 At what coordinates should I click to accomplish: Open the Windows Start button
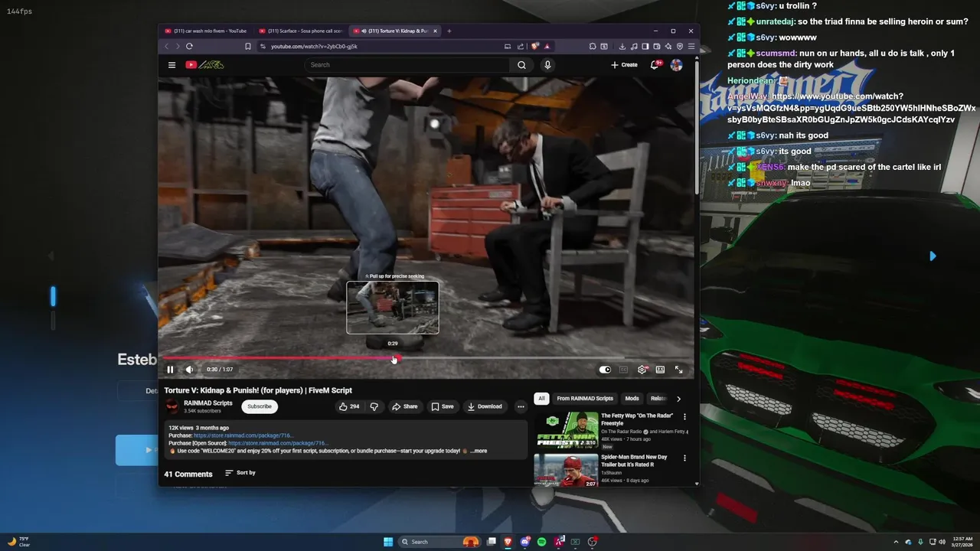click(388, 542)
